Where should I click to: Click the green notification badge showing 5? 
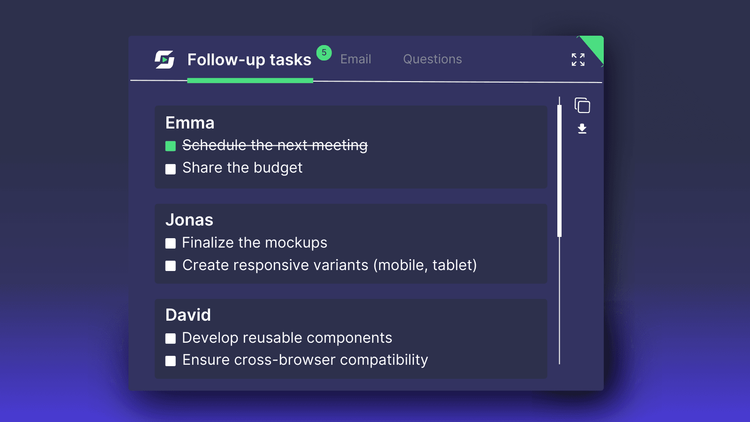323,52
